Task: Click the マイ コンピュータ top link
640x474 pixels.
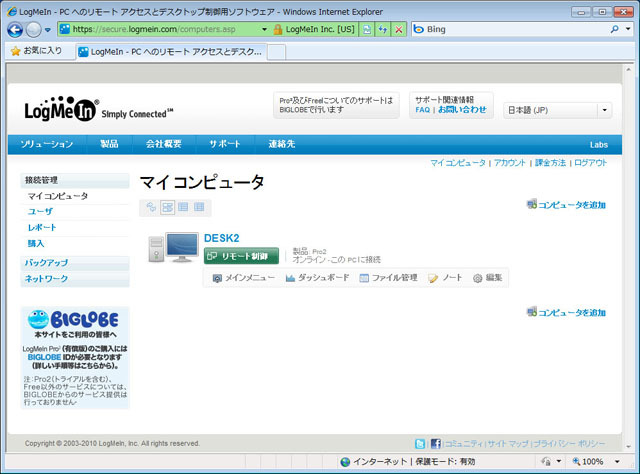Action: 458,163
